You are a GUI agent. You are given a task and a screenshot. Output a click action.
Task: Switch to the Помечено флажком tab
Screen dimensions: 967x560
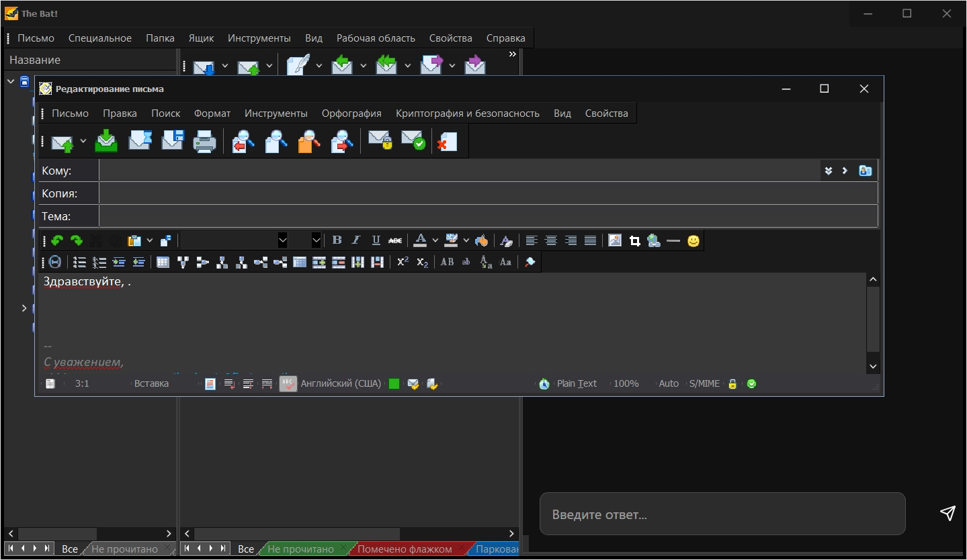click(x=405, y=549)
